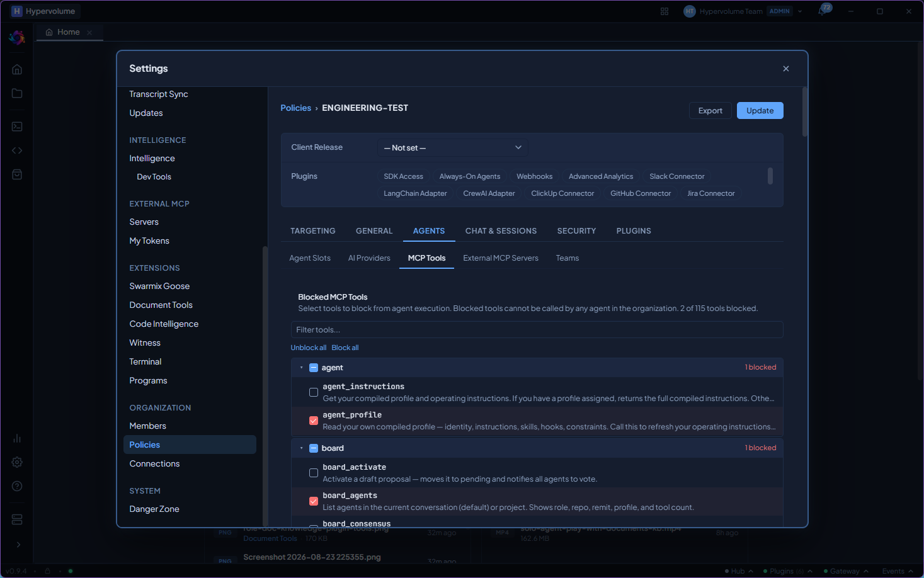Screen dimensions: 924x578
Task: Close the Settings dialog with the X
Action: (x=786, y=69)
